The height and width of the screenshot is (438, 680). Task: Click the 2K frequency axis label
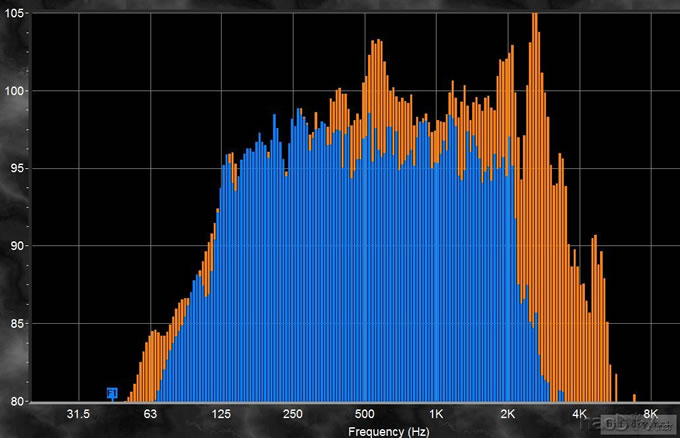tap(507, 414)
